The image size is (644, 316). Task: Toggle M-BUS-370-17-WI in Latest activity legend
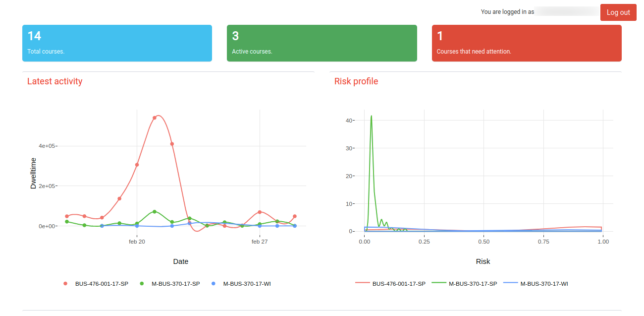[x=241, y=284]
